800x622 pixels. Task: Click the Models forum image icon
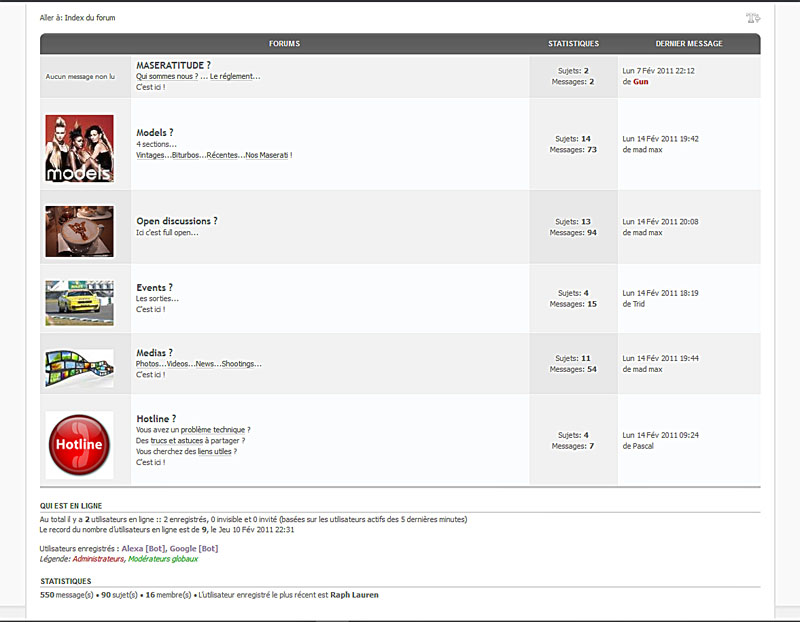(x=79, y=148)
